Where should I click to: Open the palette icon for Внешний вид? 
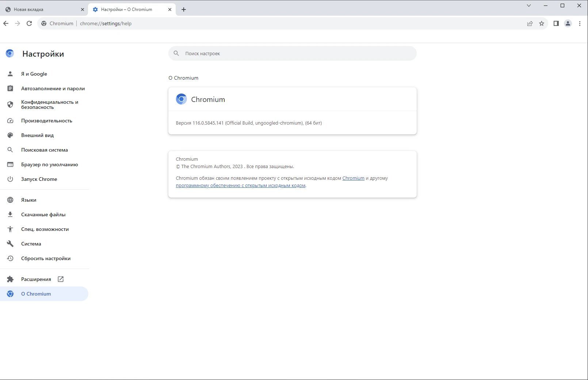pyautogui.click(x=10, y=135)
